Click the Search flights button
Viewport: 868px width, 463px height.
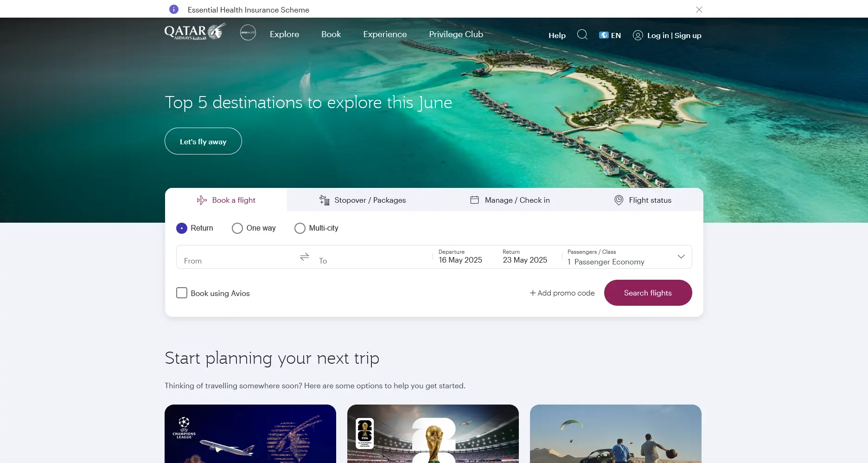(648, 293)
